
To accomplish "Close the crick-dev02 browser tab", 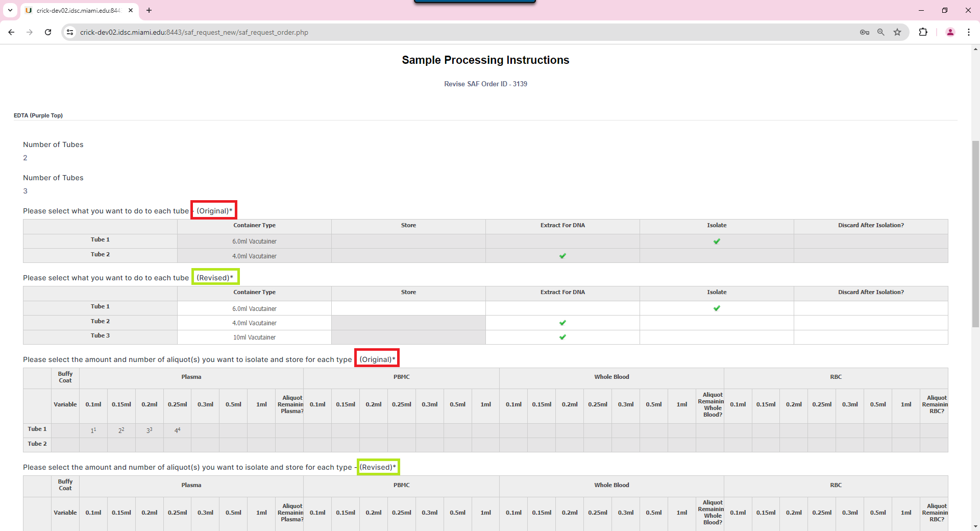I will coord(131,10).
